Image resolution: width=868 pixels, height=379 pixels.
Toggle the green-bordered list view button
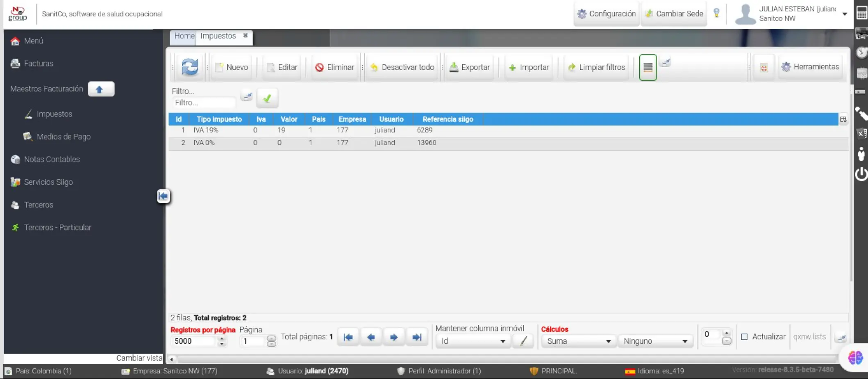[648, 67]
